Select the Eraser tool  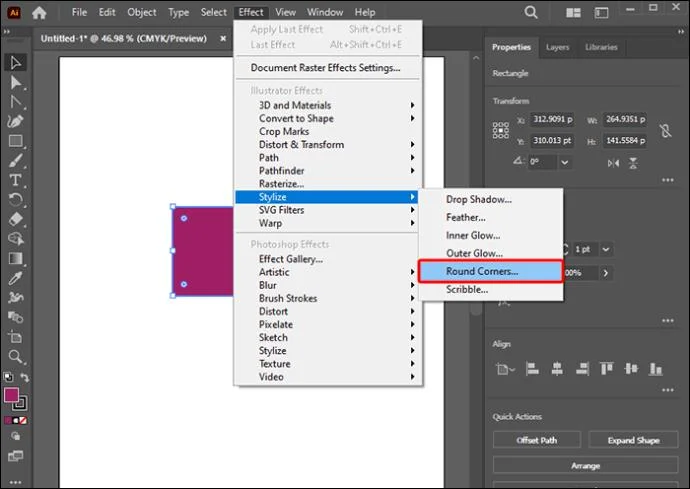(15, 219)
